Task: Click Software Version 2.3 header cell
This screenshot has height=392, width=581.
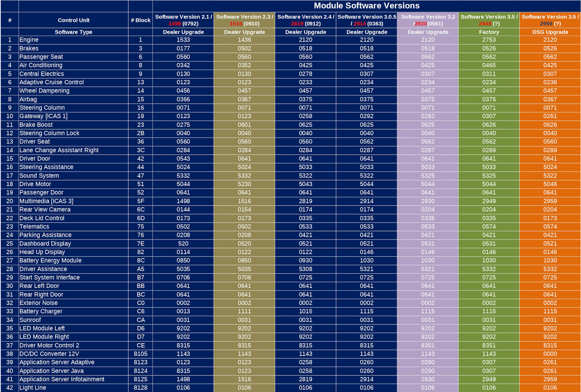Action: (x=245, y=20)
